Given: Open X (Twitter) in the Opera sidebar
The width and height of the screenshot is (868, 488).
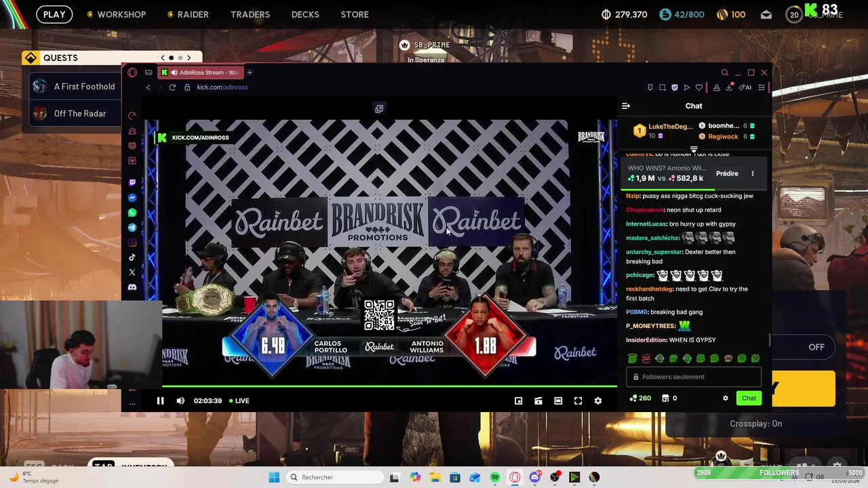Looking at the screenshot, I should point(132,272).
